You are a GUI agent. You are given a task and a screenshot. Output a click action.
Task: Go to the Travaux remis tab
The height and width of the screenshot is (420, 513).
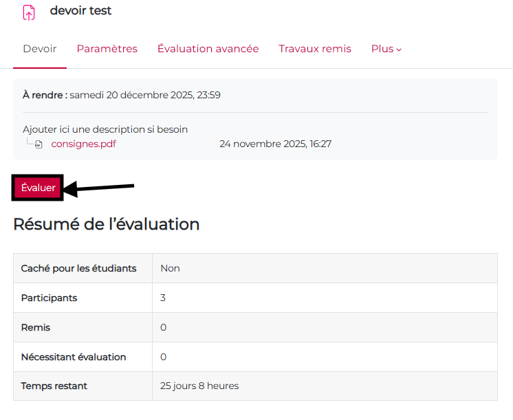[x=314, y=49]
